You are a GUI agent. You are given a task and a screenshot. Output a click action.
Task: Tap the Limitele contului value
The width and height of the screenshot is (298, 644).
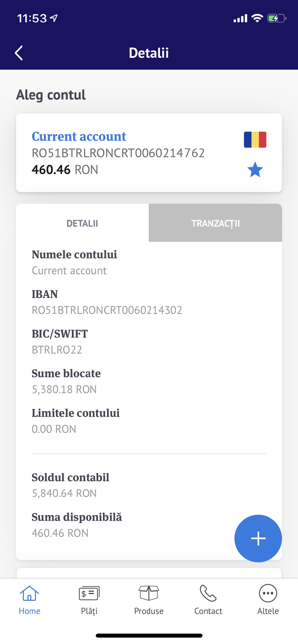tap(54, 429)
